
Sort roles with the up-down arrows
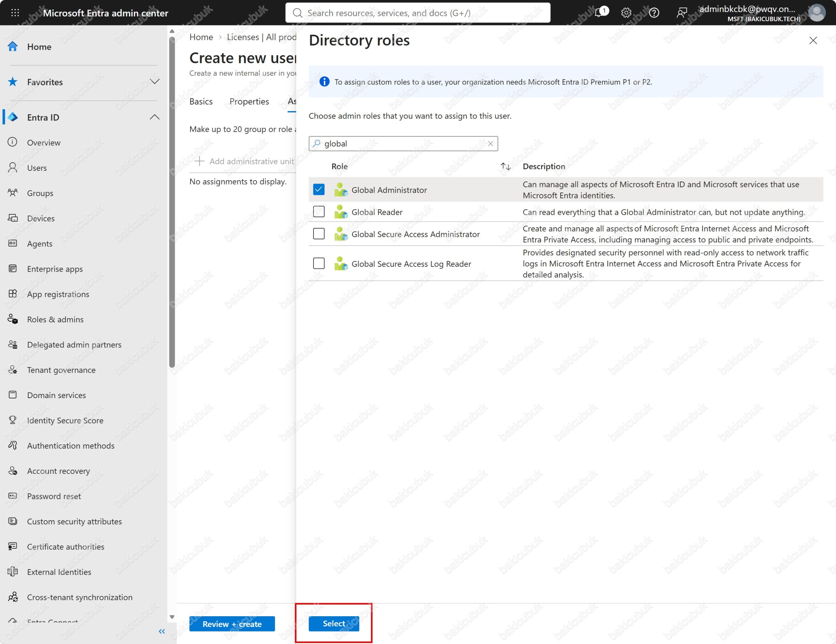(x=506, y=166)
